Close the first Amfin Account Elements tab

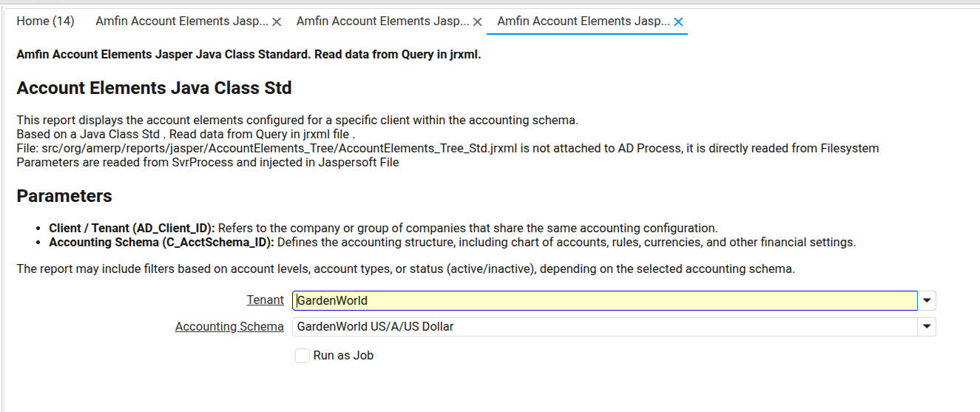pos(277,22)
